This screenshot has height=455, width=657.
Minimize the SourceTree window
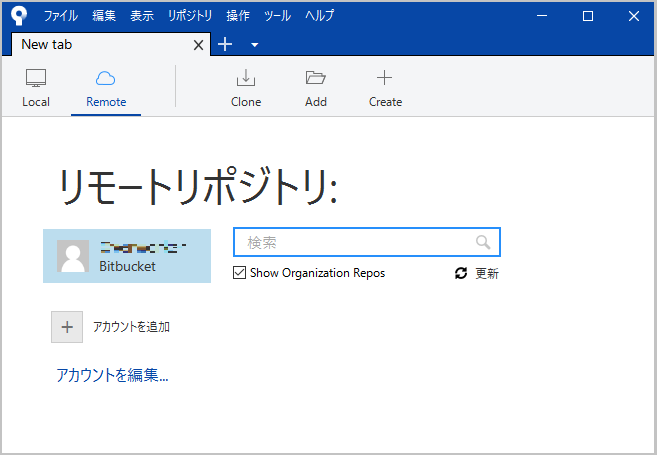542,16
